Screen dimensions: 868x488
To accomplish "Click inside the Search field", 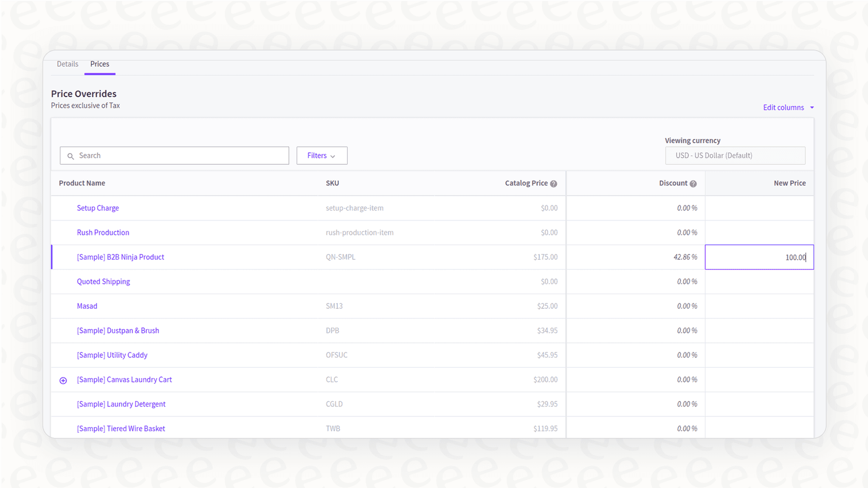I will point(174,155).
